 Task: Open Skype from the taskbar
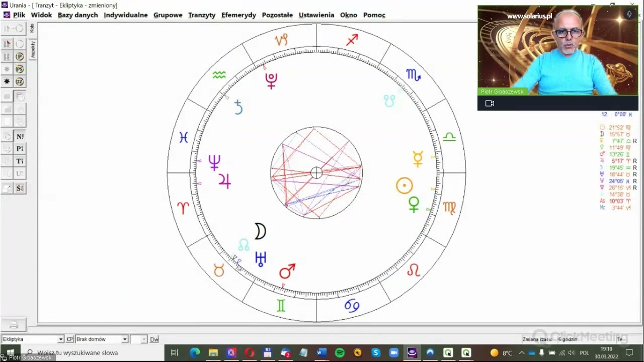click(376, 353)
